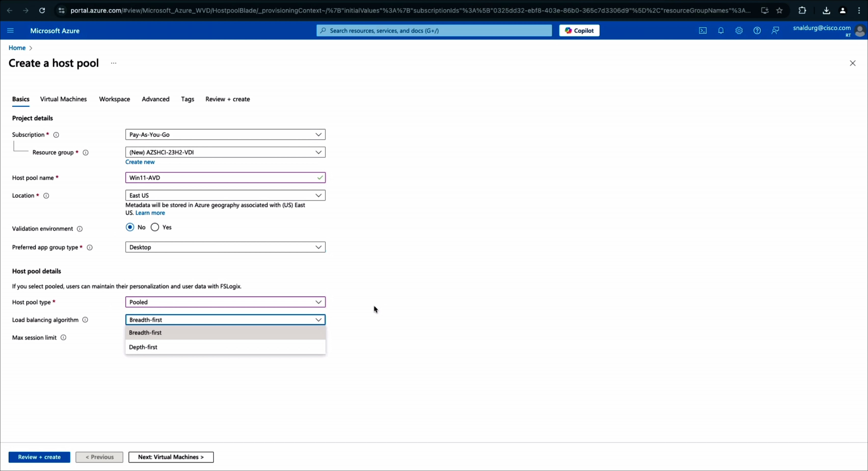Go back in browser history
The width and height of the screenshot is (868, 471).
click(x=10, y=10)
